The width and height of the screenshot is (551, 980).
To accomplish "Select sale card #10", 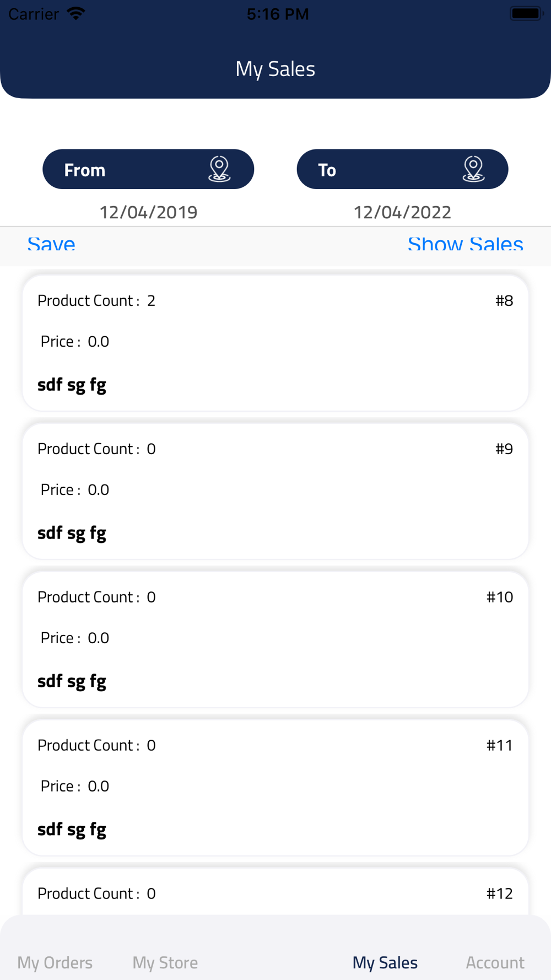I will click(x=275, y=639).
